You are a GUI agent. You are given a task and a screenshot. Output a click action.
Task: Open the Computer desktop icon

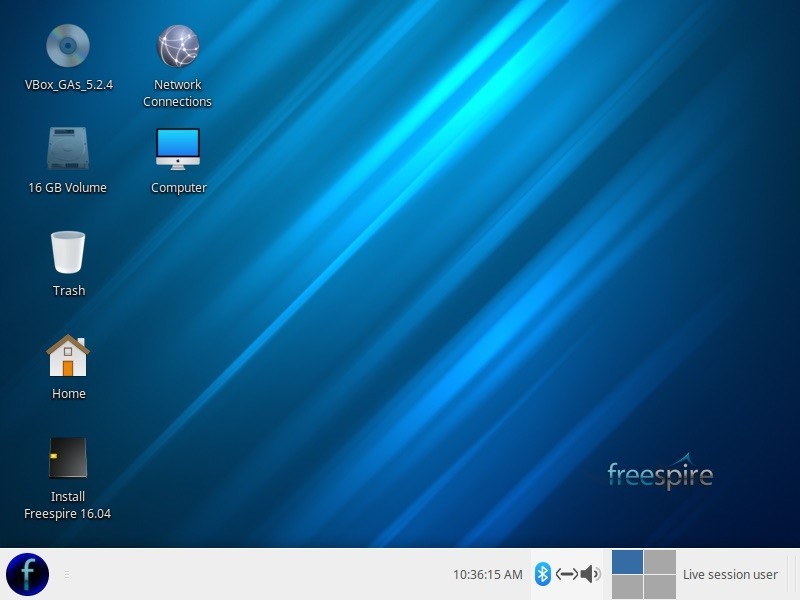click(178, 148)
